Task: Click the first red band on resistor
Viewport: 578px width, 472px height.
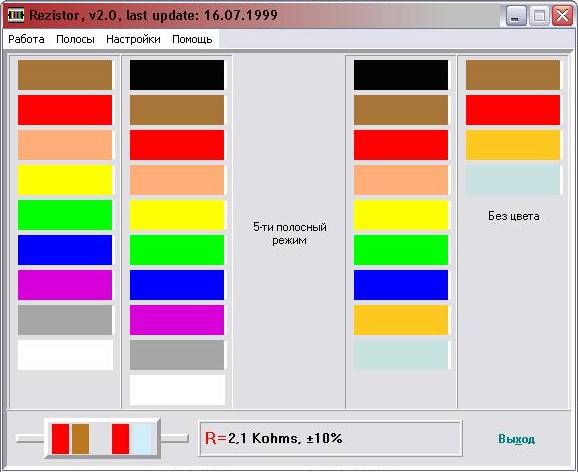Action: point(60,439)
